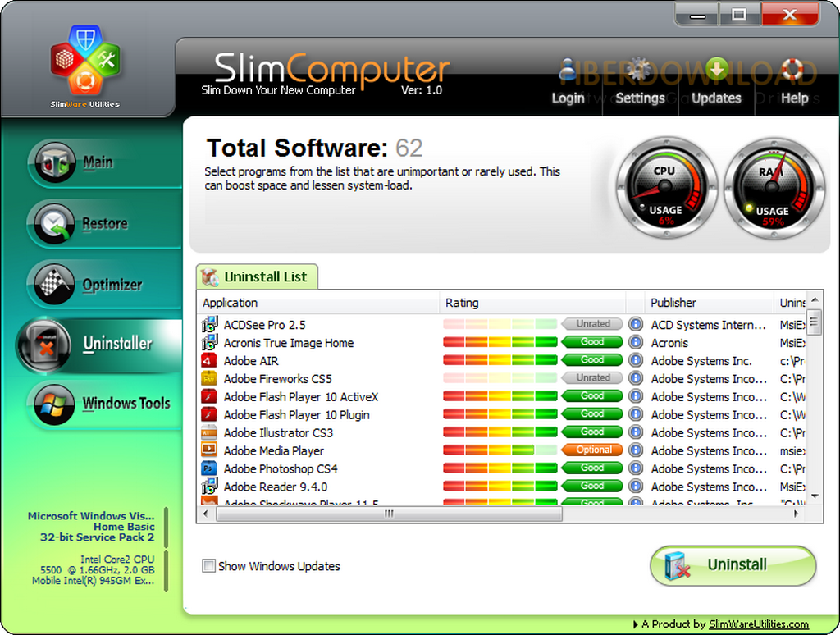The height and width of the screenshot is (635, 840).
Task: Click the Adobe Fireworks CS5 Fw icon
Action: pyautogui.click(x=209, y=378)
